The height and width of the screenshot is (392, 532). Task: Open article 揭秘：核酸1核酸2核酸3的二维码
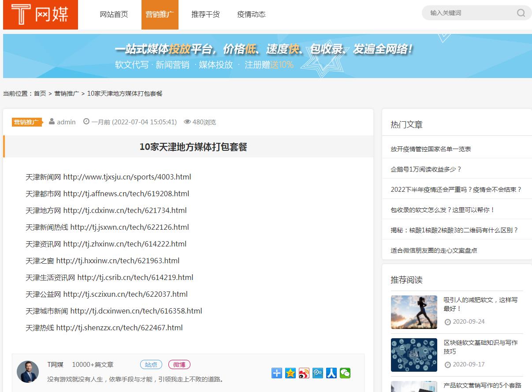point(455,230)
